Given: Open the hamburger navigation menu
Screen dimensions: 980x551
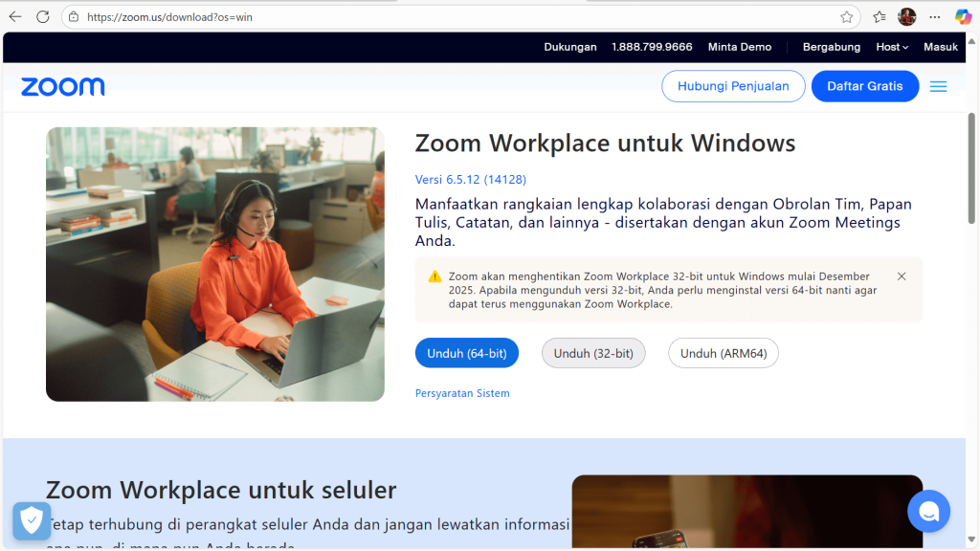Looking at the screenshot, I should point(938,86).
